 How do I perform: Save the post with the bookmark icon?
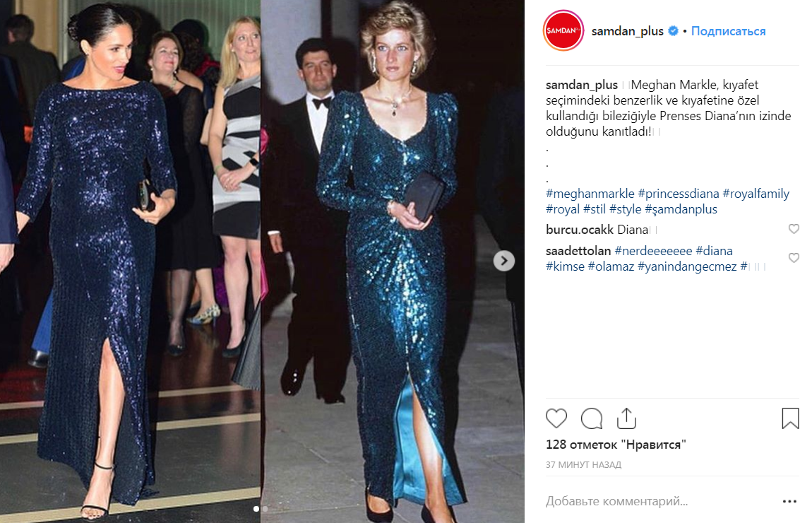click(x=790, y=418)
